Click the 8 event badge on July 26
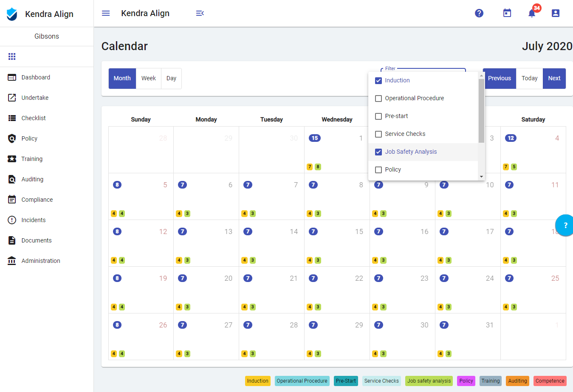This screenshot has width=573, height=392. point(117,325)
